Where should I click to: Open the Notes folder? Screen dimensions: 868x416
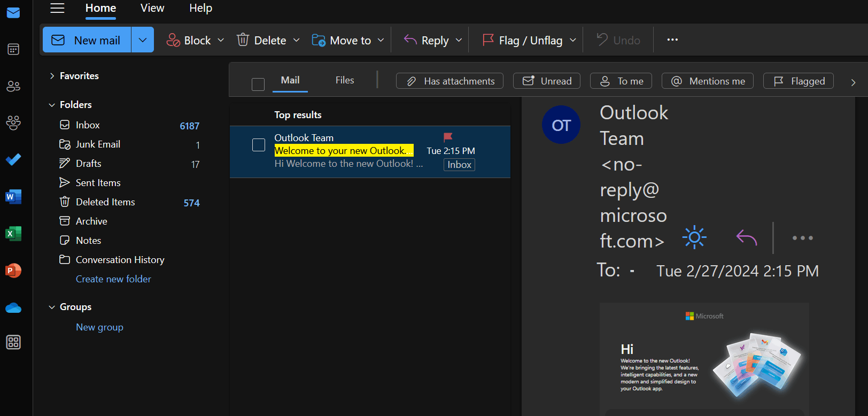[x=129, y=241]
